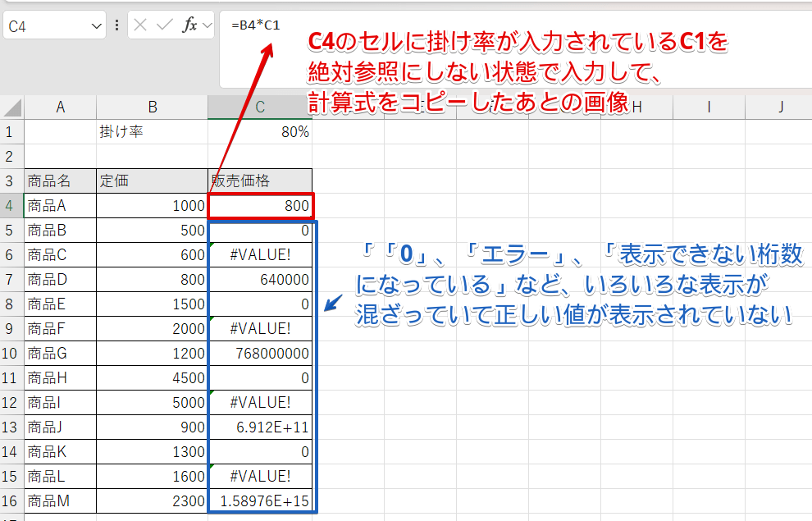The width and height of the screenshot is (812, 521).
Task: Select cell 商品H
Action: (x=60, y=377)
